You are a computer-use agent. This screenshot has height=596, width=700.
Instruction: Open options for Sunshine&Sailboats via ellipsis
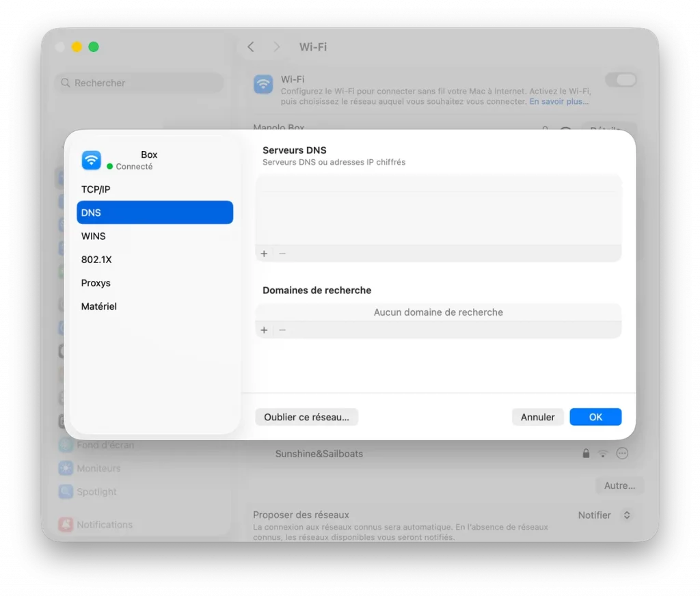pos(621,453)
